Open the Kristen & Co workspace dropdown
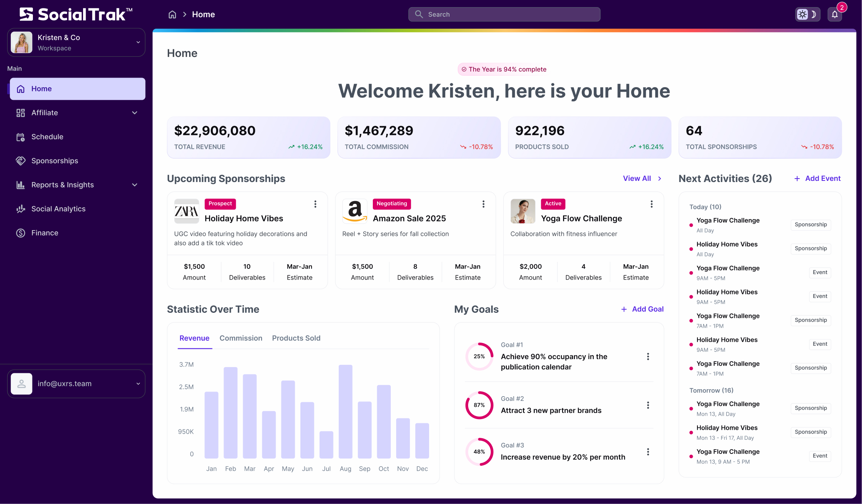862x504 pixels. 76,42
